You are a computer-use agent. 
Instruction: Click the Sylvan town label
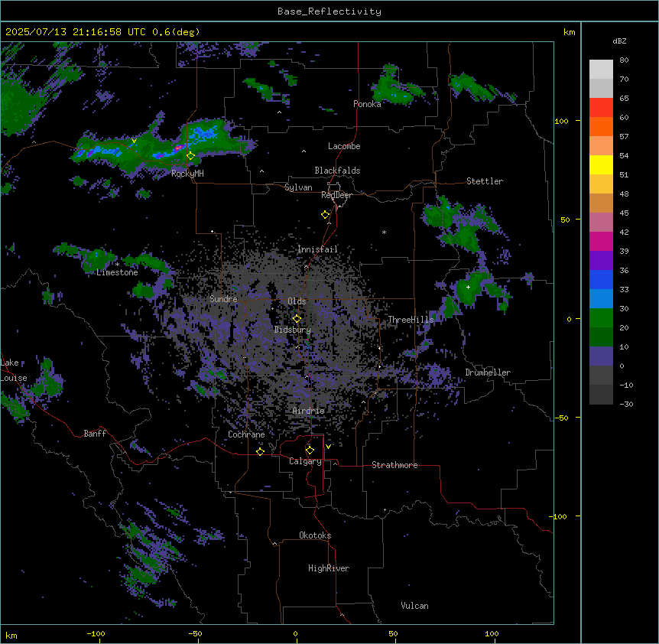coord(298,187)
